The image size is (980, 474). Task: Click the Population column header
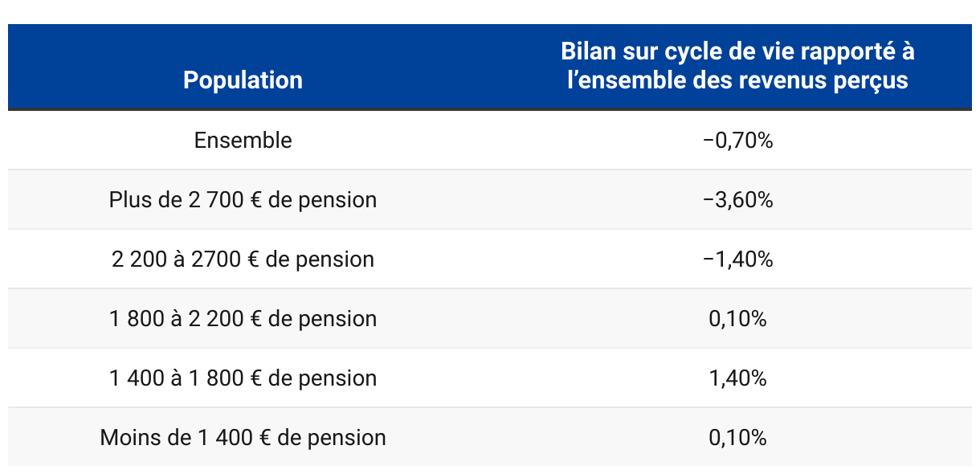pyautogui.click(x=243, y=80)
